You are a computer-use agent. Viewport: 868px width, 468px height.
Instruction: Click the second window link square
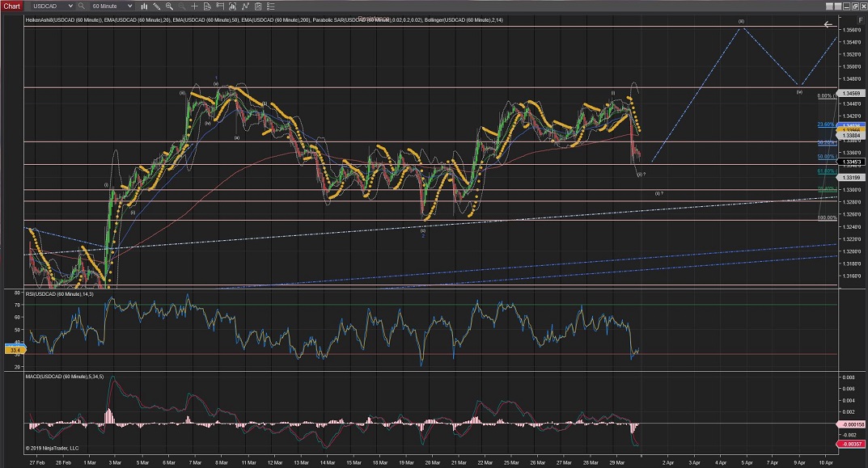pos(838,6)
